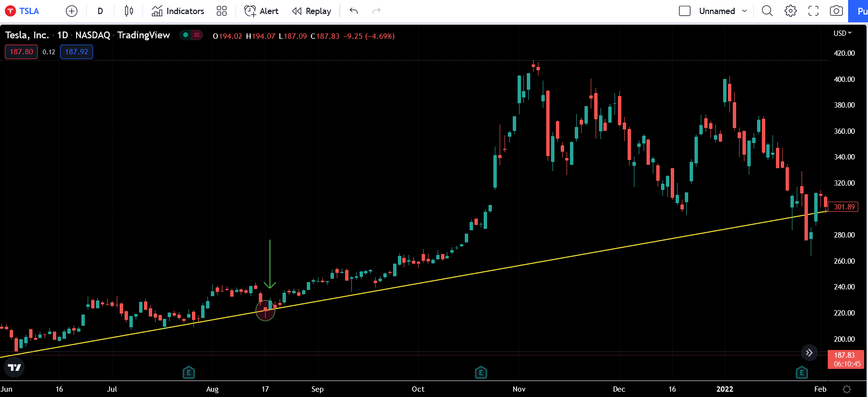Screen dimensions: 868x397
Task: Undo the last chart action
Action: pyautogui.click(x=354, y=11)
